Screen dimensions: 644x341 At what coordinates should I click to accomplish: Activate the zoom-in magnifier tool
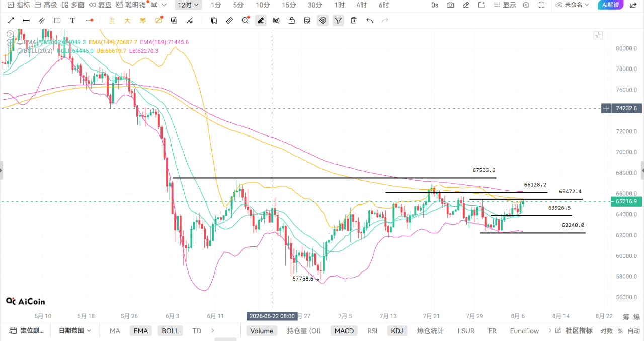click(x=245, y=21)
